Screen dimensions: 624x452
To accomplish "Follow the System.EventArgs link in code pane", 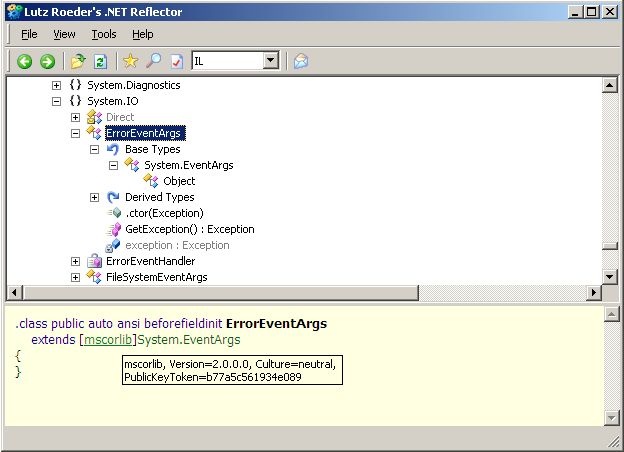I will [189, 340].
